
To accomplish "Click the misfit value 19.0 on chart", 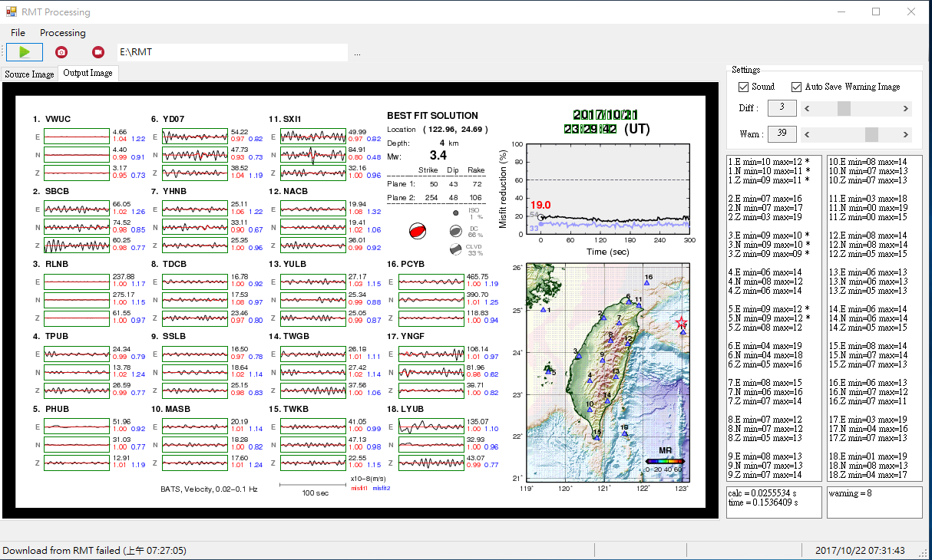I will click(x=540, y=205).
